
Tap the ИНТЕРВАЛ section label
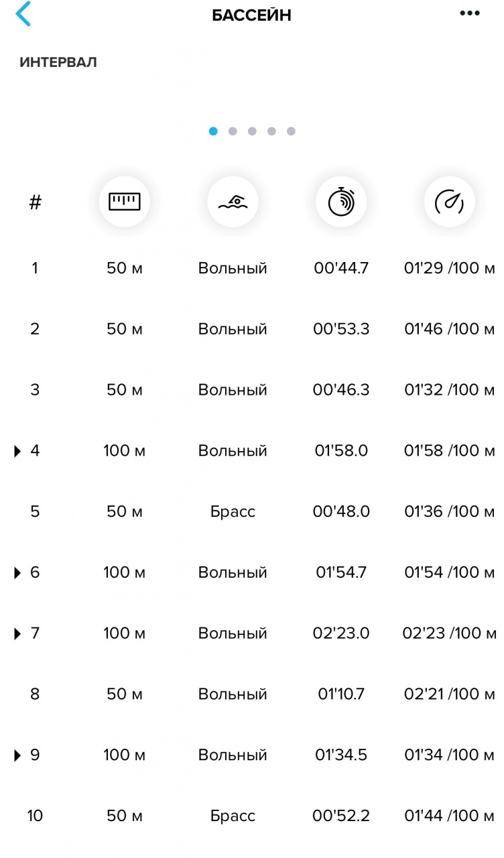(x=58, y=62)
